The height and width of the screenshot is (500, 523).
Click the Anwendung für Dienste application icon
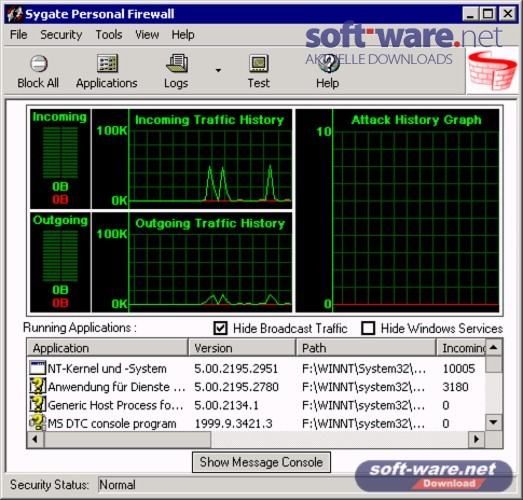37,386
